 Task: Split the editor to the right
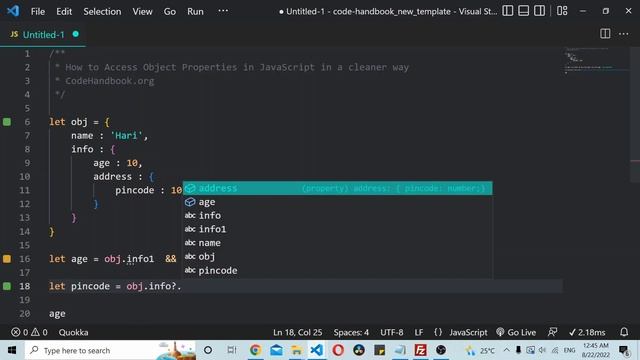[605, 34]
